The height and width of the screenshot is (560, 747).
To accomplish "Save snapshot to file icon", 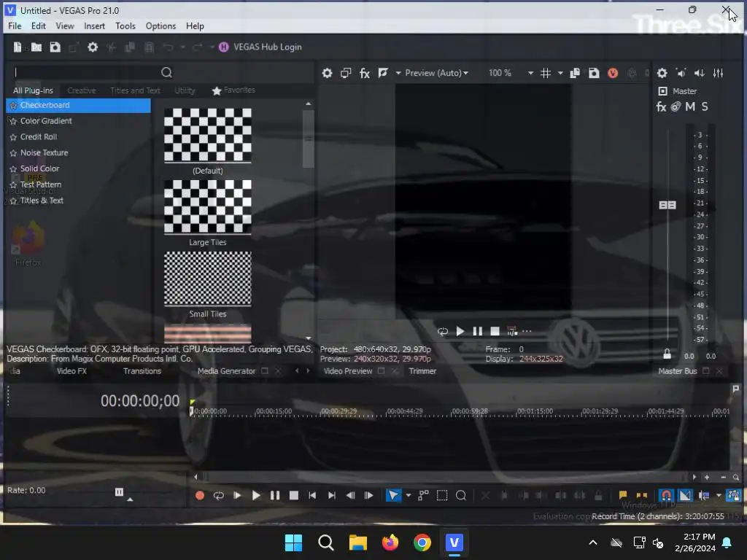I will 594,74.
